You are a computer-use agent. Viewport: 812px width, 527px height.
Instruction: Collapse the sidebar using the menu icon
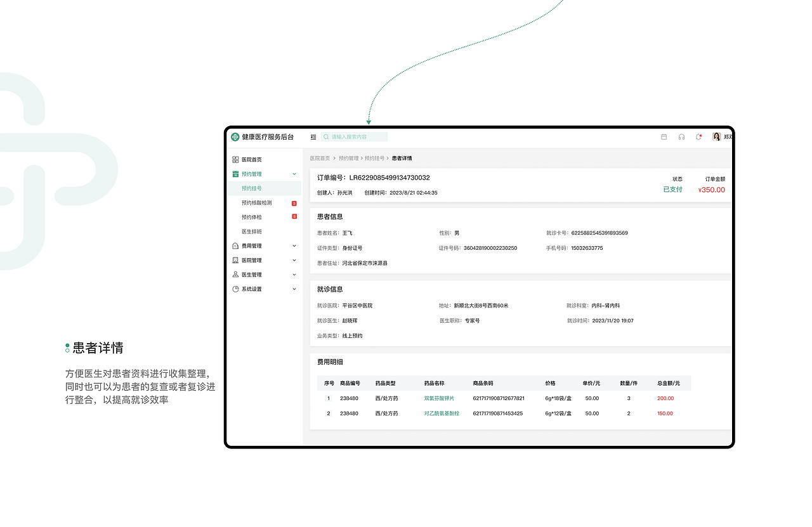click(x=312, y=136)
